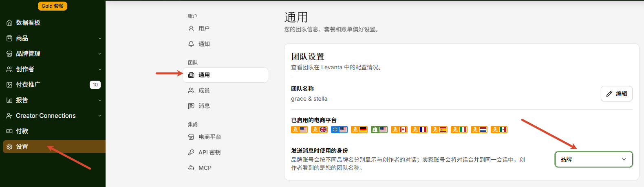Select the 通用 settings tab
The image size is (644, 187).
225,75
